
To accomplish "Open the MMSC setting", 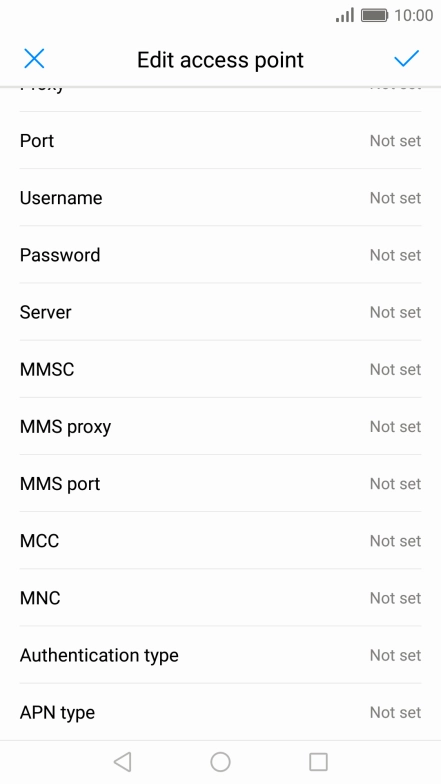I will point(220,369).
